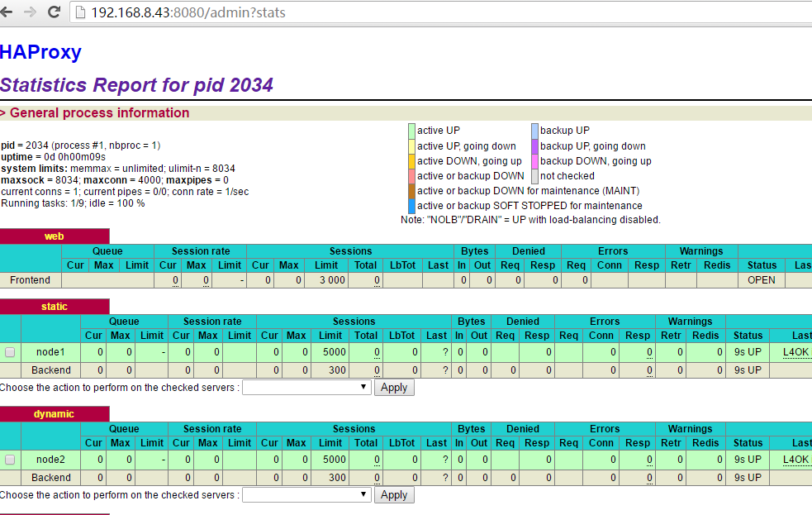Expand the action dropdown under the dynamic table
Image resolution: width=812 pixels, height=515 pixels.
[306, 495]
